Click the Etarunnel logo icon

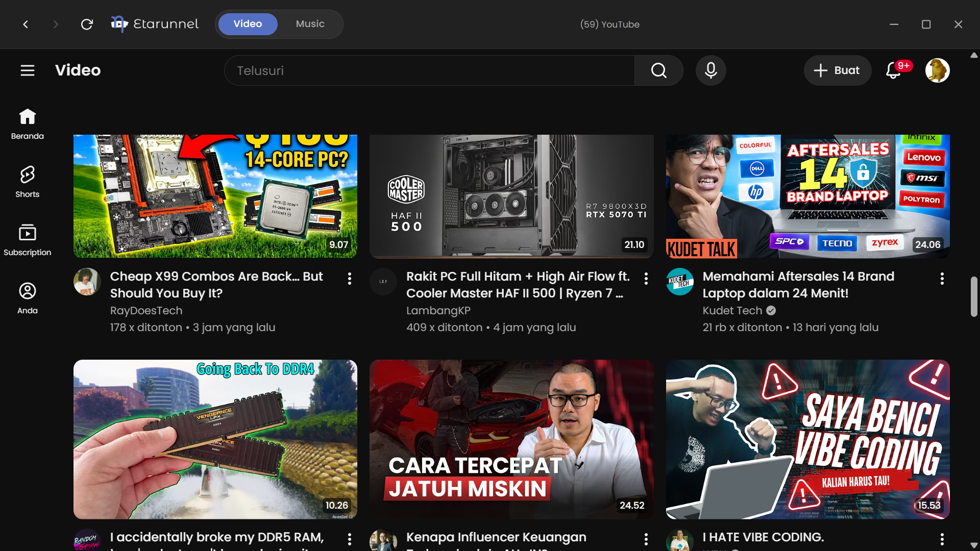pos(119,24)
